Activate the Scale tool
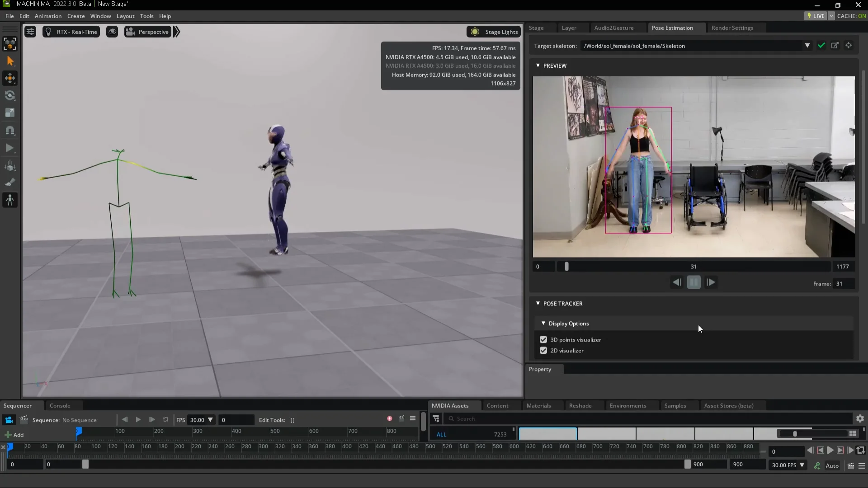 point(9,113)
